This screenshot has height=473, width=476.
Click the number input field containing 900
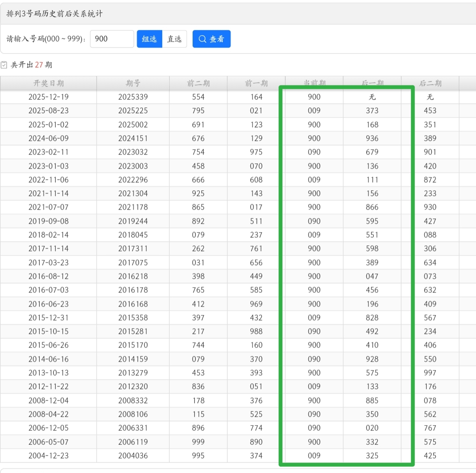tap(112, 39)
